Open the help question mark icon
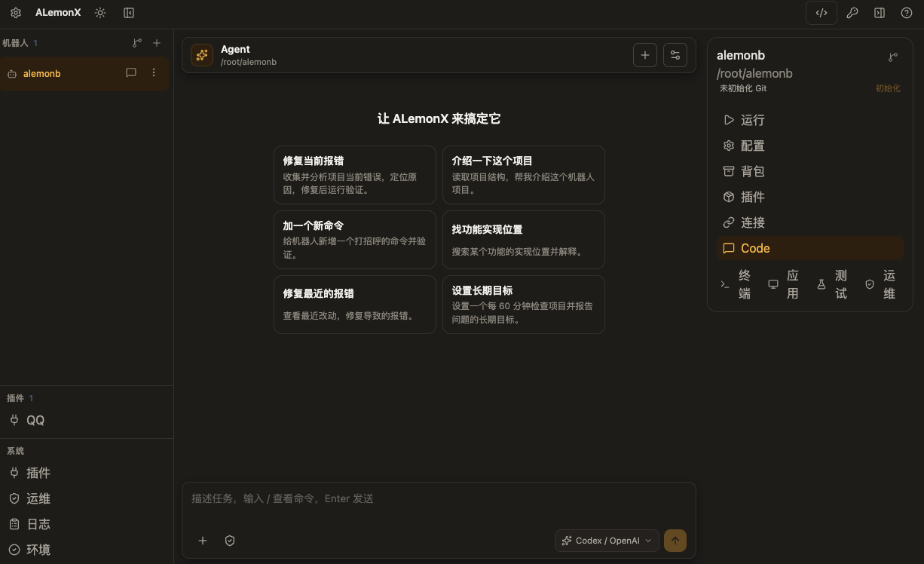The height and width of the screenshot is (564, 924). tap(907, 13)
